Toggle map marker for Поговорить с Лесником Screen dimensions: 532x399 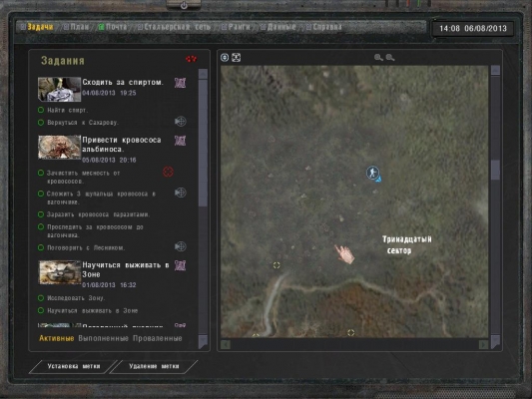[180, 246]
